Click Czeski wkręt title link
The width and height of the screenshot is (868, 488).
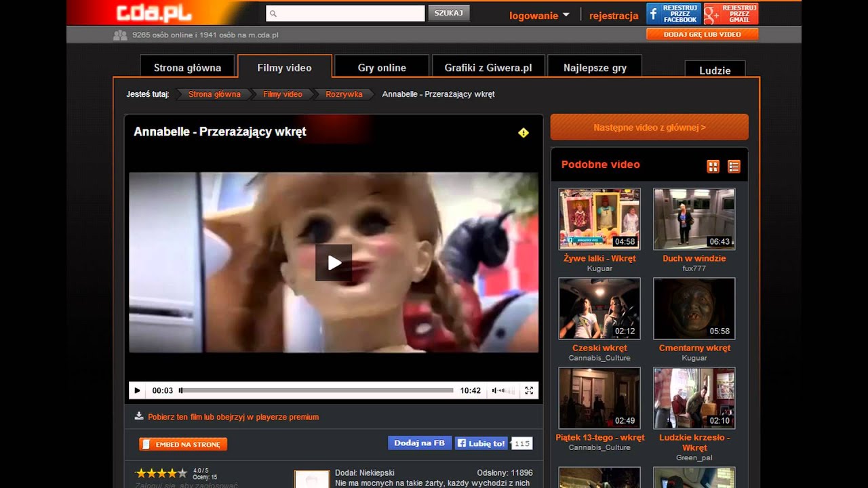(599, 348)
